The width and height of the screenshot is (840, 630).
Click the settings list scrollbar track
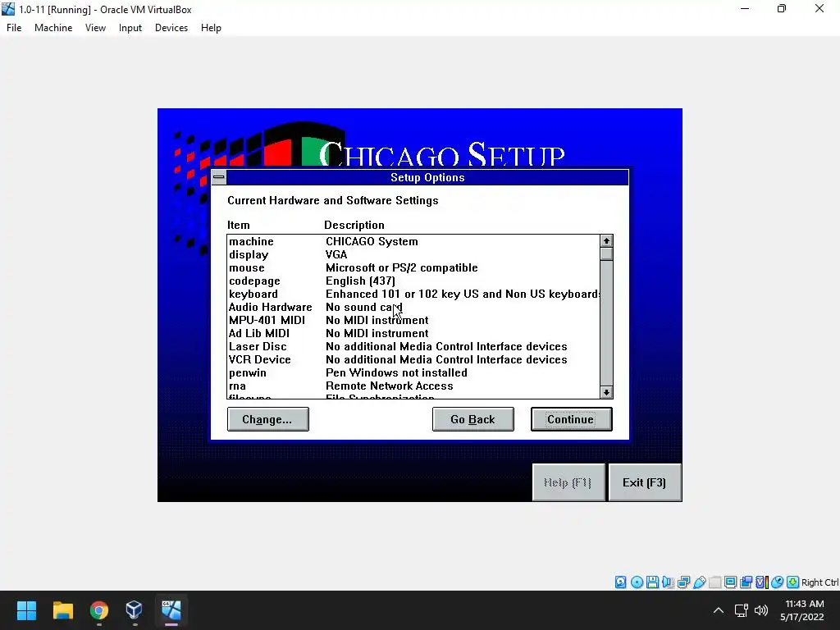[x=606, y=323]
